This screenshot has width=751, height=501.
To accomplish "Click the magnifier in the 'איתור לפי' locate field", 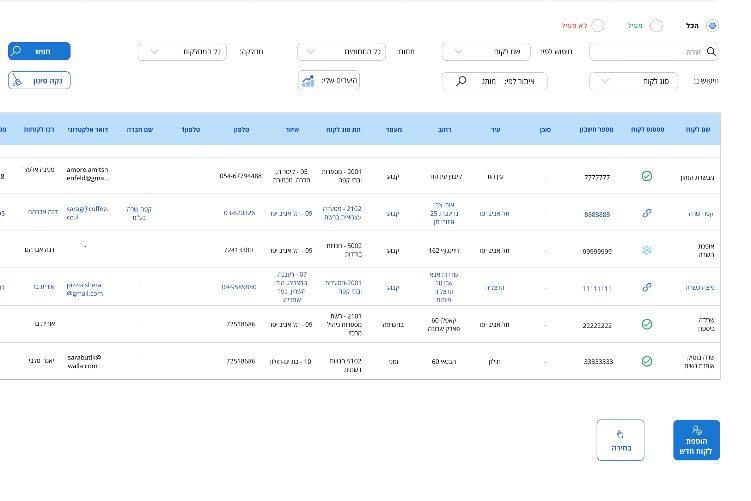I will click(461, 81).
